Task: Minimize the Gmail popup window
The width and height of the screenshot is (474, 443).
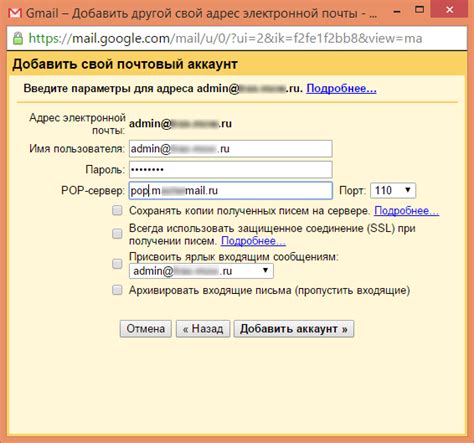Action: 396,11
